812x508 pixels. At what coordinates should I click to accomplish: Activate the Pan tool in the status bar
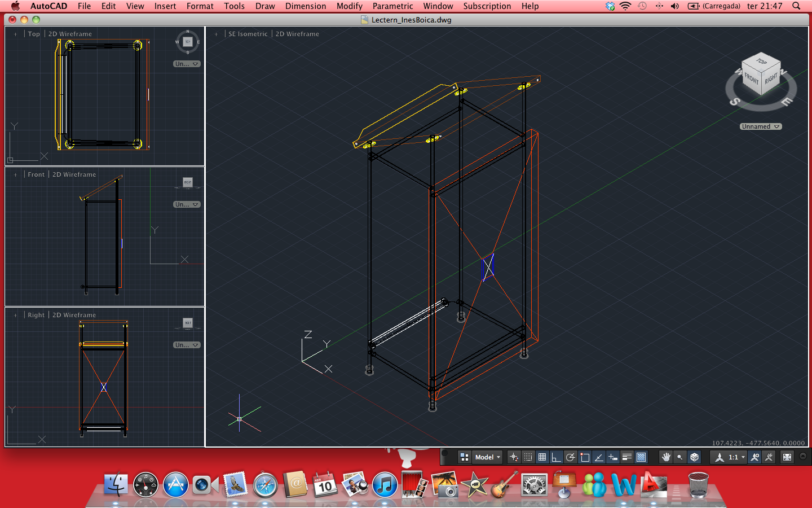tap(667, 457)
